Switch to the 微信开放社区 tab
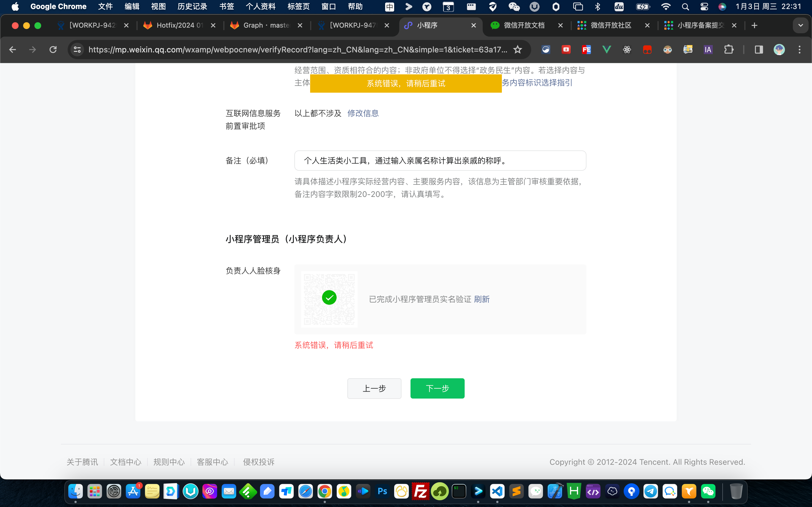The image size is (812, 507). (611, 25)
